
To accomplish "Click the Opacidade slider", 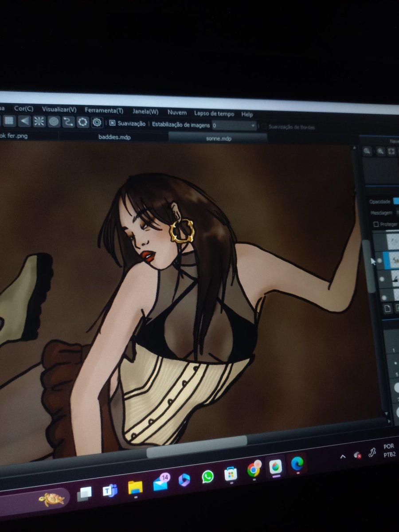I will pos(396,202).
